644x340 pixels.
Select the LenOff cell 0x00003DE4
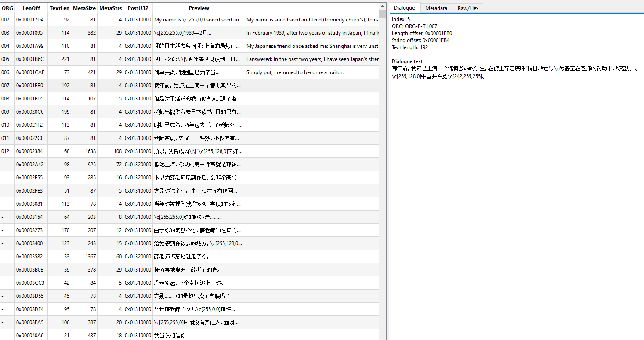pos(30,309)
